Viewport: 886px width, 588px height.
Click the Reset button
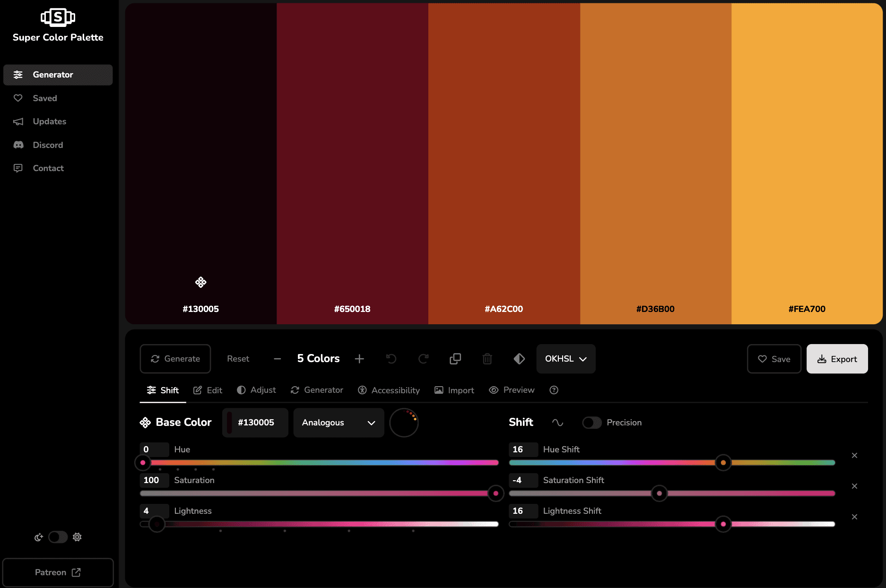pyautogui.click(x=238, y=359)
